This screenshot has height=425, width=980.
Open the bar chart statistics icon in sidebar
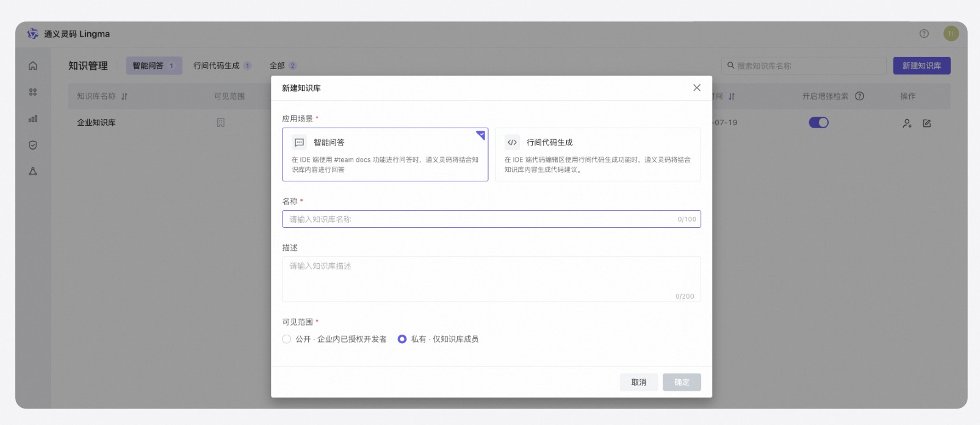[x=33, y=119]
